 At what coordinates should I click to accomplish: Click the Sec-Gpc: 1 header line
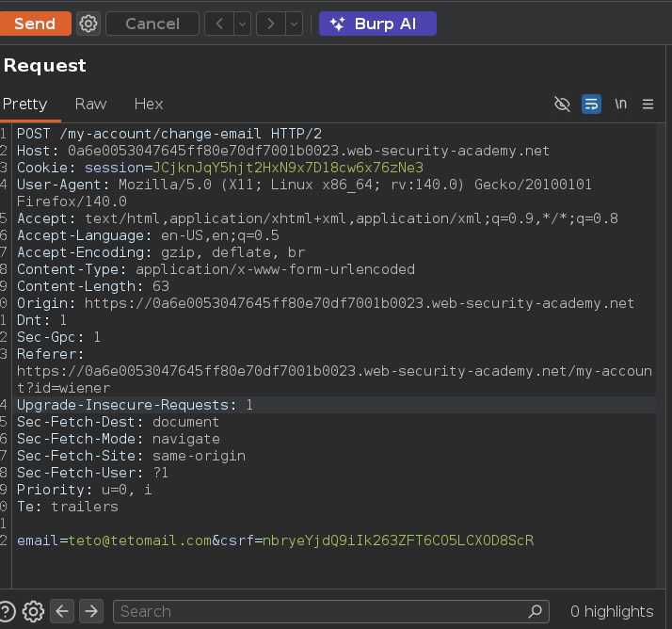(58, 337)
